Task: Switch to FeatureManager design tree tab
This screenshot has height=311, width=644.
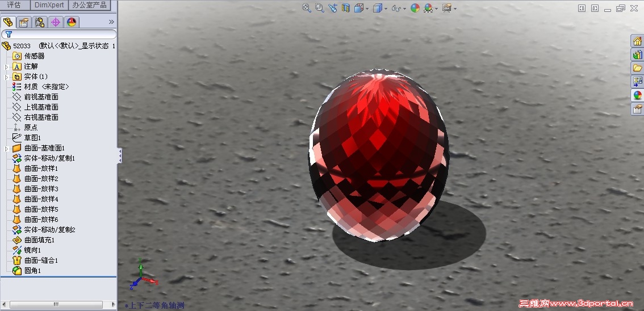Action: pyautogui.click(x=8, y=22)
